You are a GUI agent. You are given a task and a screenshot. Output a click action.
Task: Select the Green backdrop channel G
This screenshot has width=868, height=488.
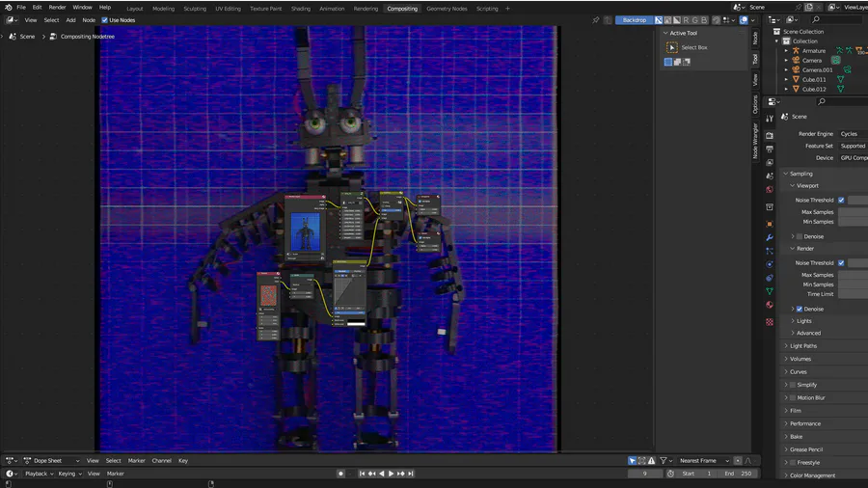(x=695, y=20)
